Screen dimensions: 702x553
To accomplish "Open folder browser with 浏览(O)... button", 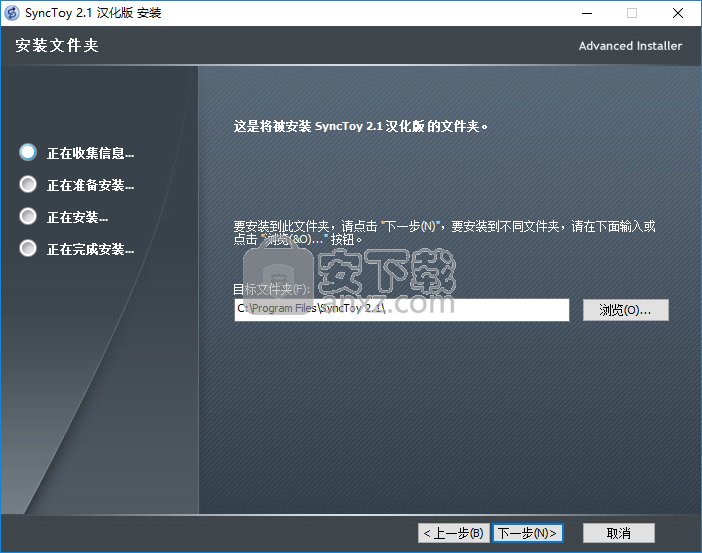I will (x=625, y=310).
